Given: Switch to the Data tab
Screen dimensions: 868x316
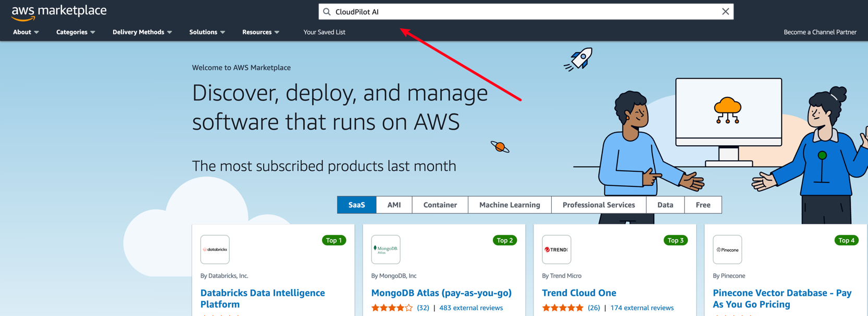Looking at the screenshot, I should [x=665, y=205].
